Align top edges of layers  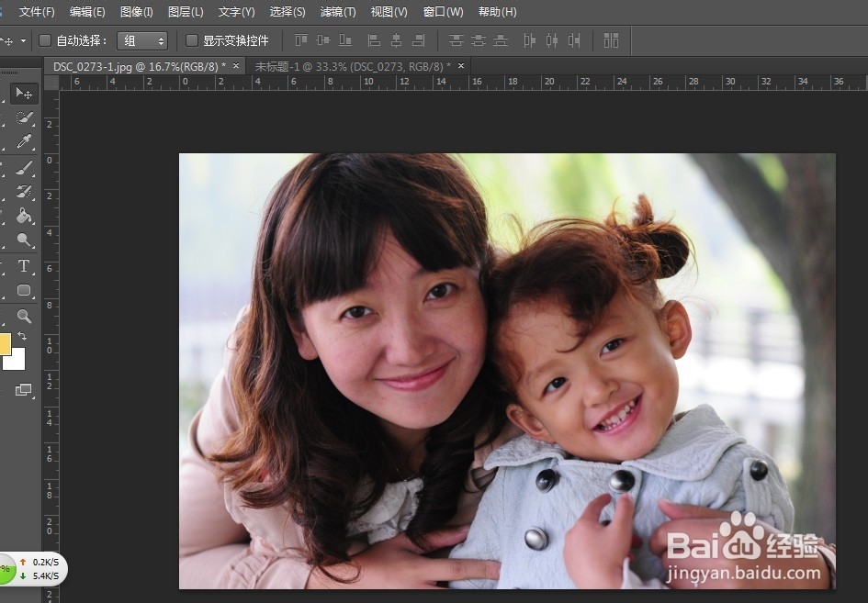[x=301, y=40]
